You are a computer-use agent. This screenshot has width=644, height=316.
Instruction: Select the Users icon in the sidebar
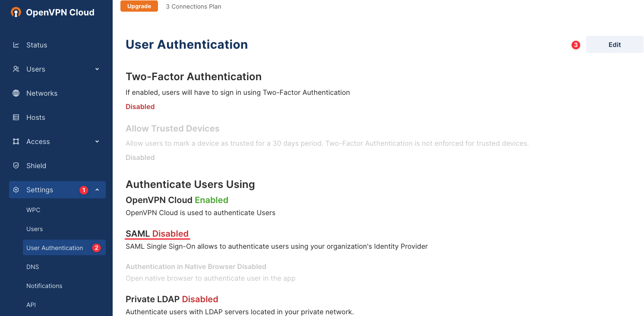[16, 69]
